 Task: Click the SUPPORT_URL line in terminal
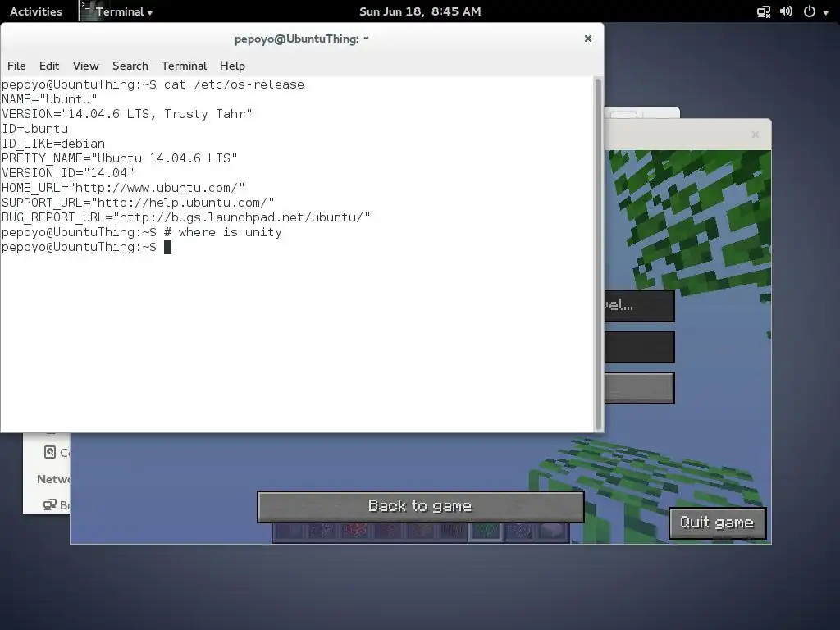coord(138,203)
